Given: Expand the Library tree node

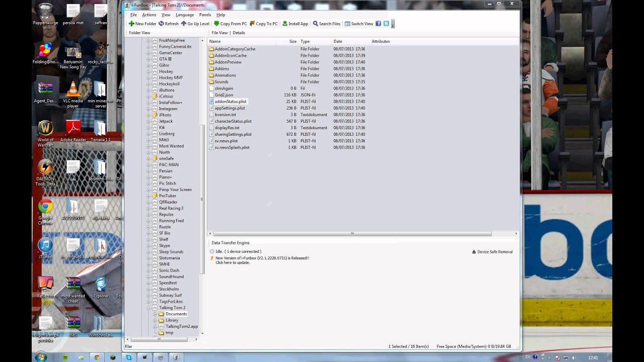Looking at the screenshot, I should coord(155,320).
